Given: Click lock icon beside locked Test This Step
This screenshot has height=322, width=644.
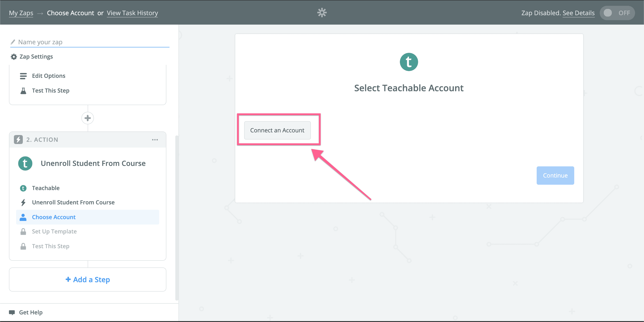Looking at the screenshot, I should click(23, 246).
